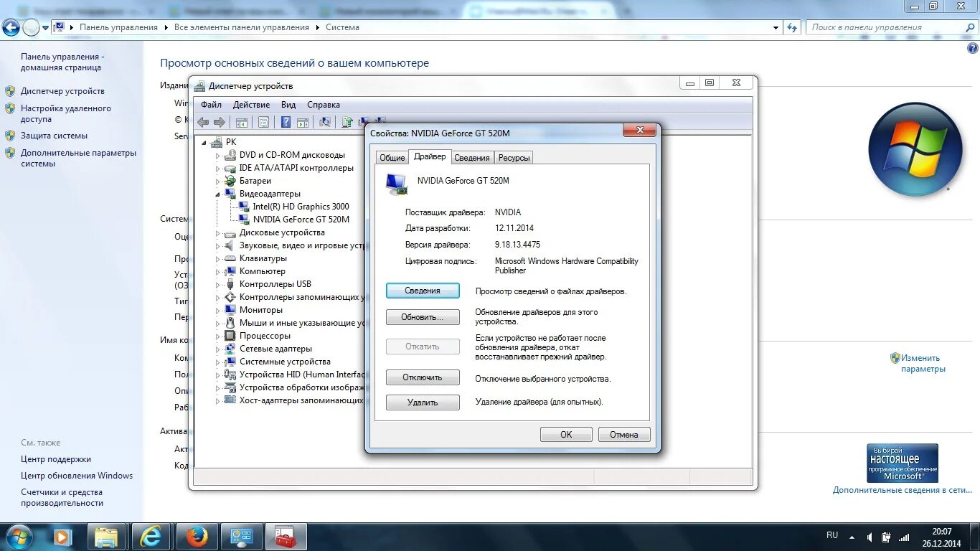Open the Действие menu
This screenshot has height=551, width=980.
[x=251, y=105]
